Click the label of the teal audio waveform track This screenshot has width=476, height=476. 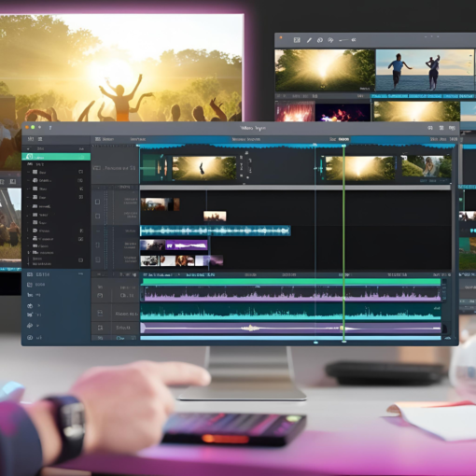[126, 314]
